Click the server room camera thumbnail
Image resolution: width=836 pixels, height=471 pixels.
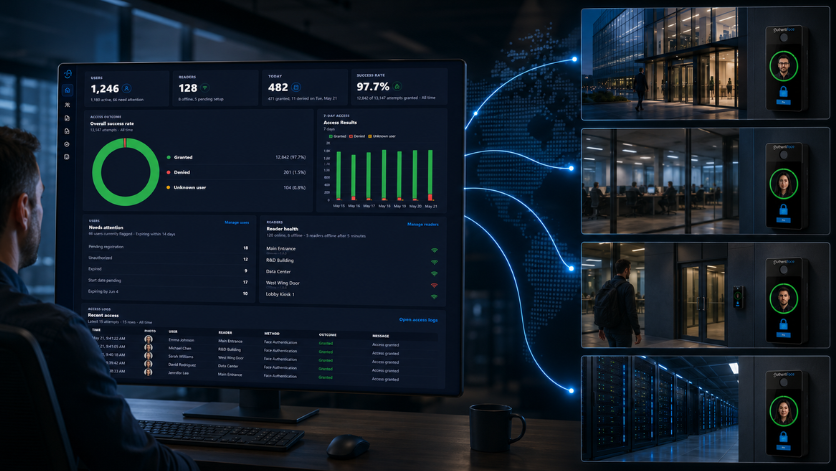point(660,409)
